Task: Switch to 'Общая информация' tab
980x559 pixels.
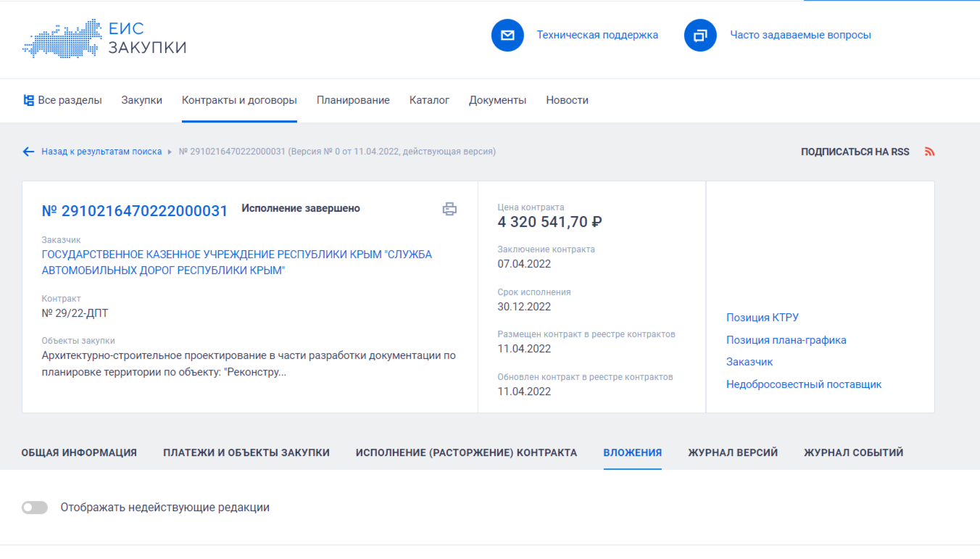Action: click(79, 452)
